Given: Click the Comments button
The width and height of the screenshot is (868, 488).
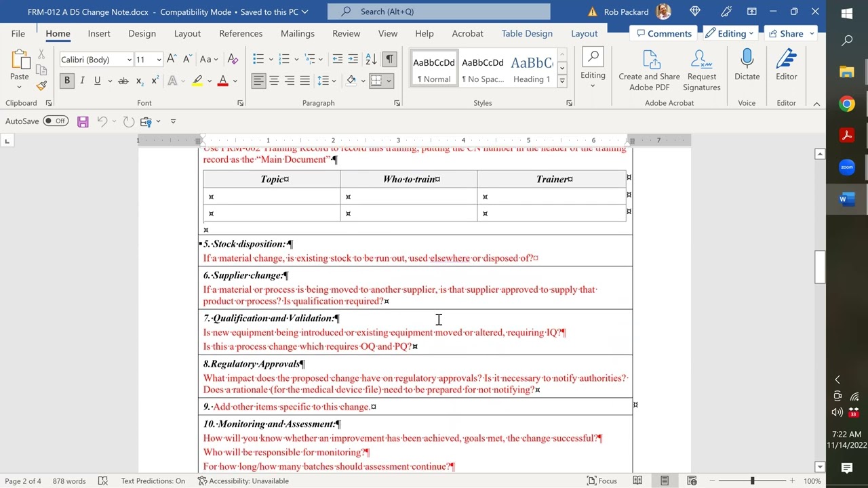Looking at the screenshot, I should [663, 33].
